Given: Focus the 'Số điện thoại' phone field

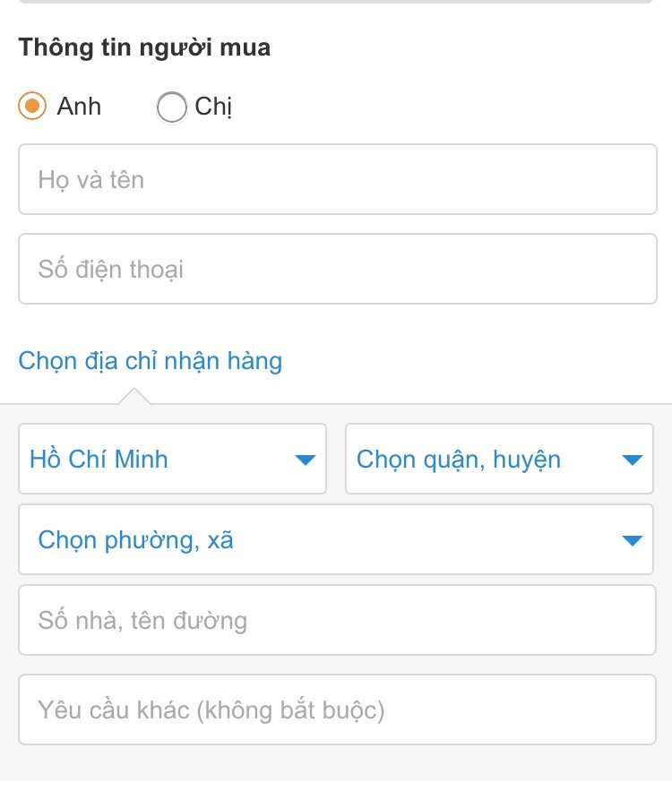Looking at the screenshot, I should tap(336, 269).
